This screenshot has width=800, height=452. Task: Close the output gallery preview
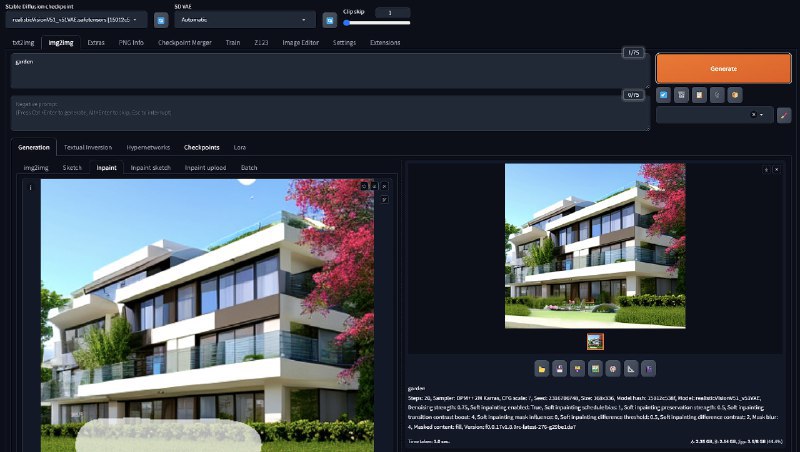[x=776, y=169]
